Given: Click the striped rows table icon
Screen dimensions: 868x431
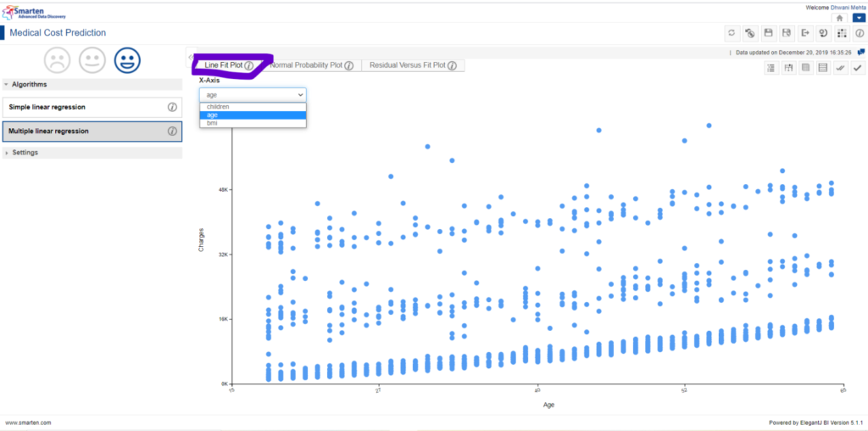Looking at the screenshot, I should (x=822, y=68).
